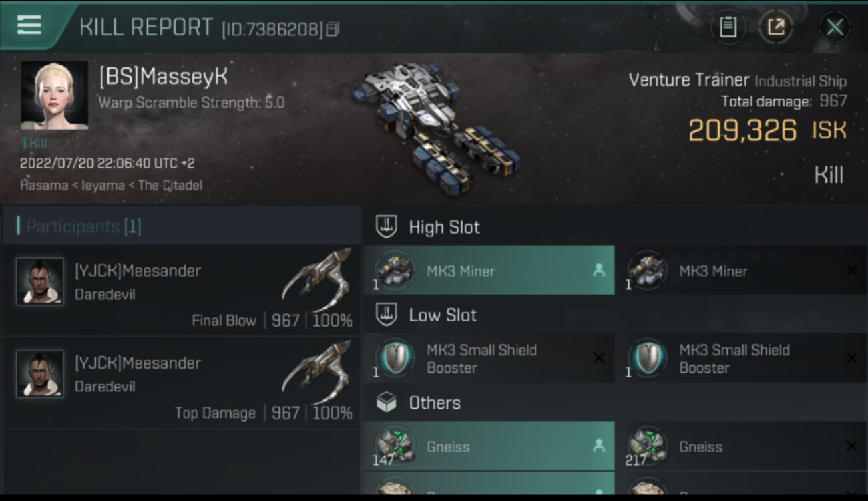
Task: Share the kill report via export icon
Action: click(776, 27)
